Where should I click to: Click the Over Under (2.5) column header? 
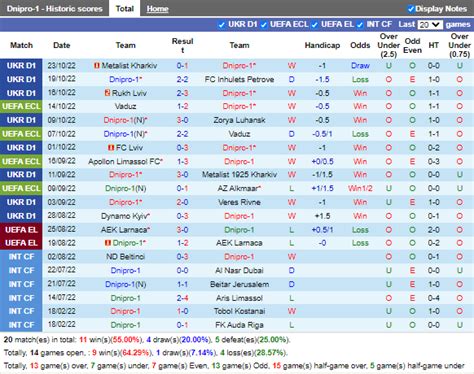(388, 45)
